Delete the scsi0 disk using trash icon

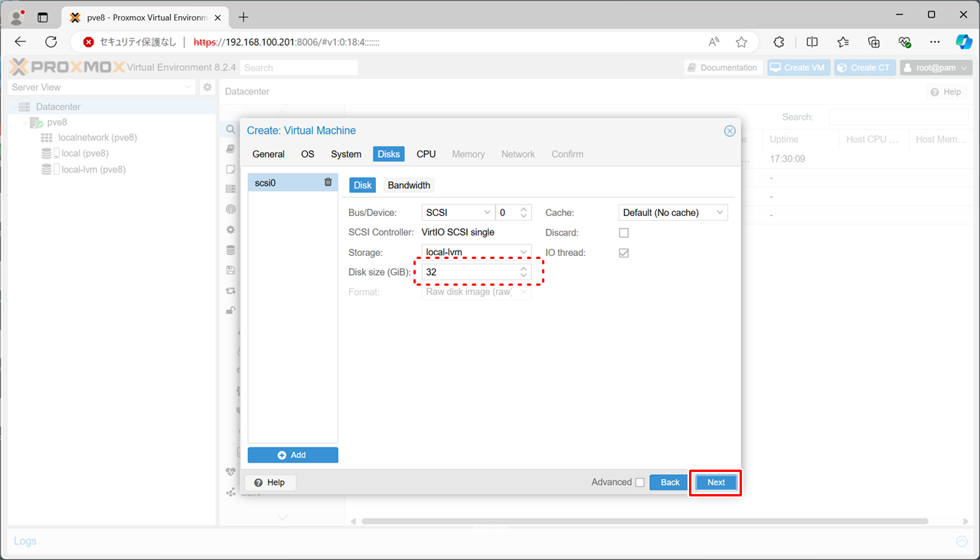pyautogui.click(x=328, y=182)
